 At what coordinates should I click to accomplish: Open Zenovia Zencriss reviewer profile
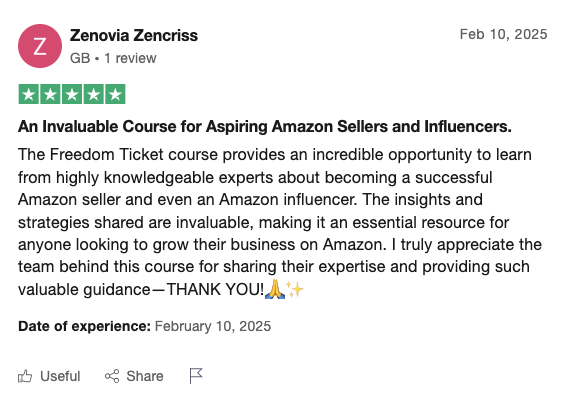[134, 36]
